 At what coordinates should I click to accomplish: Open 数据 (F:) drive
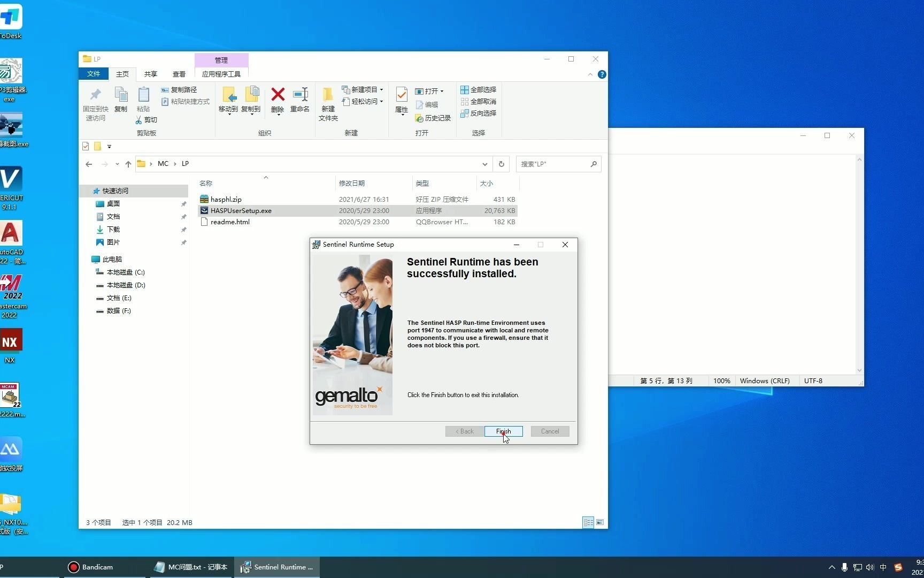[119, 311]
